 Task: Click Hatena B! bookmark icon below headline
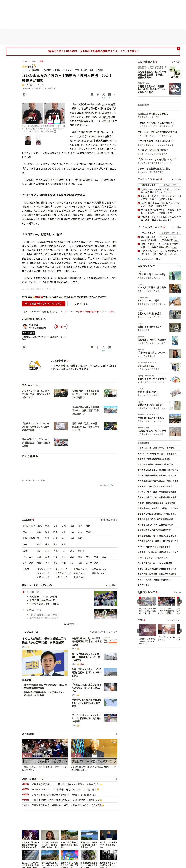coord(109,95)
